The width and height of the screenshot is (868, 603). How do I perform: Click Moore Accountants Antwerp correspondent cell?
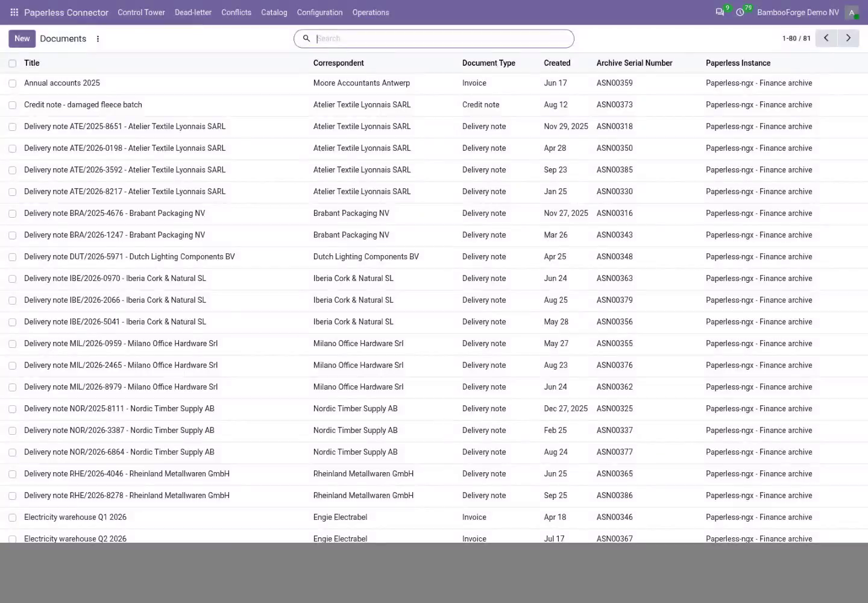(362, 83)
